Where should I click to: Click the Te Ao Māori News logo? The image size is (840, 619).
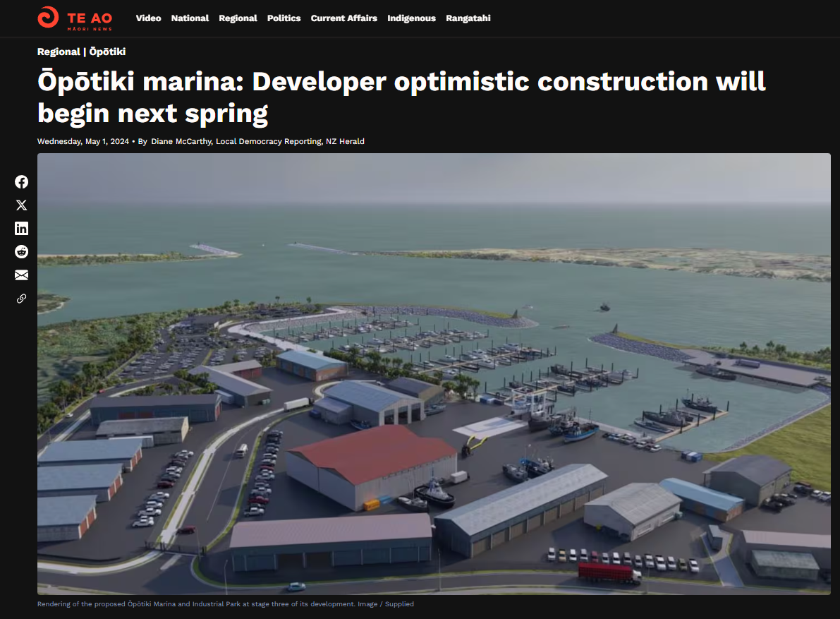[x=74, y=18]
